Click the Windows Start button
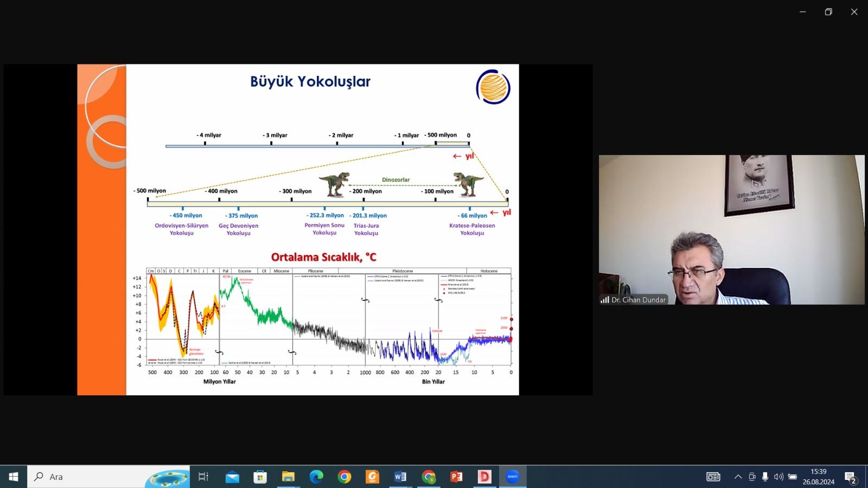This screenshot has width=868, height=488. [x=14, y=477]
